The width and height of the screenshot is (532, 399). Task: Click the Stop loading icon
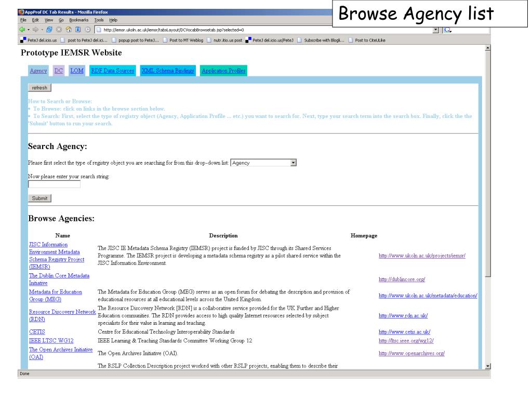coord(59,30)
